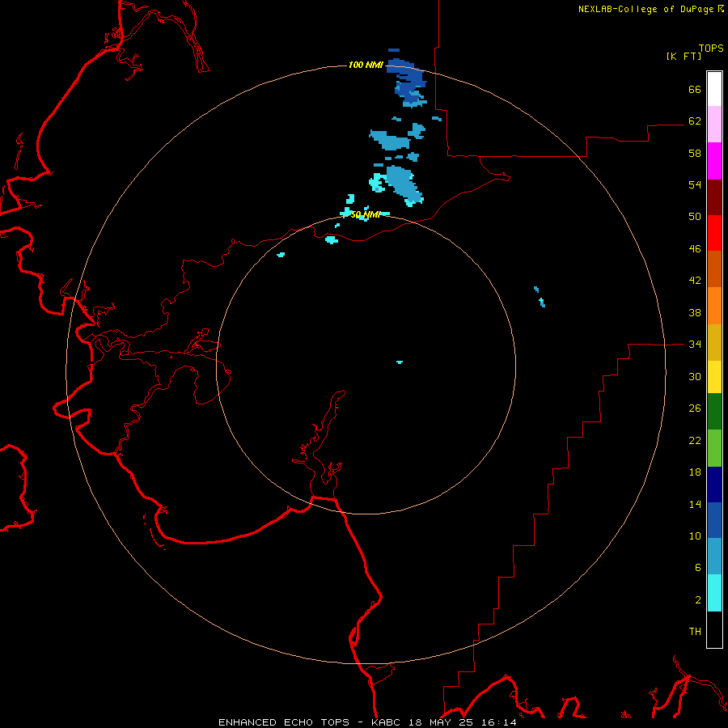Pick the legend value 6
This screenshot has width=728, height=728.
[x=698, y=568]
